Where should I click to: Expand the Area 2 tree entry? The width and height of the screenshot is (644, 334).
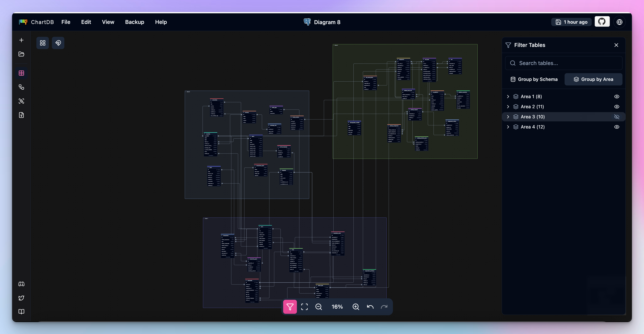pyautogui.click(x=508, y=107)
